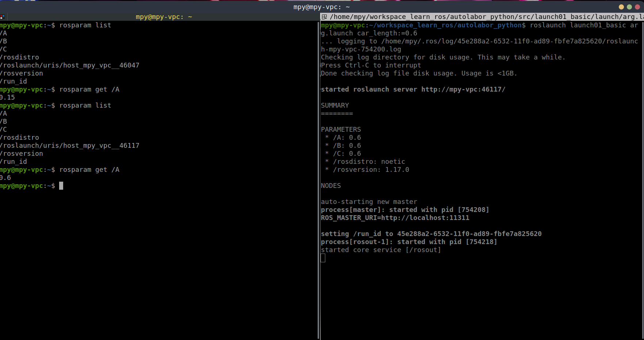Image resolution: width=644 pixels, height=340 pixels.
Task: Click the left terminal's group icon
Action: point(2,17)
